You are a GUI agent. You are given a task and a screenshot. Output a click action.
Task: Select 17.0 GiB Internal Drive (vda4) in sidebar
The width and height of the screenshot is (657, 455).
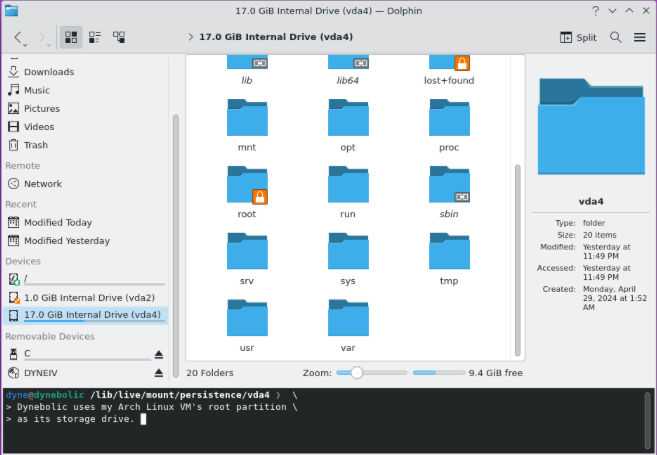click(86, 315)
